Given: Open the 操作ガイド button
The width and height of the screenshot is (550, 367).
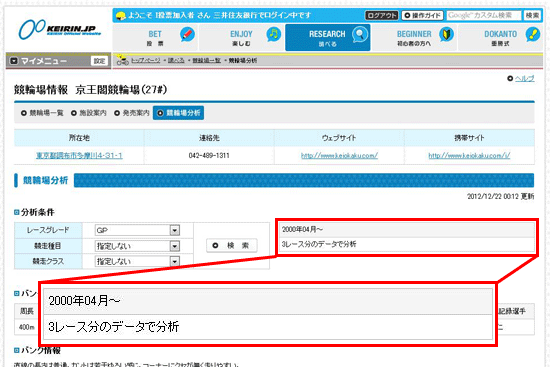Looking at the screenshot, I should (422, 15).
